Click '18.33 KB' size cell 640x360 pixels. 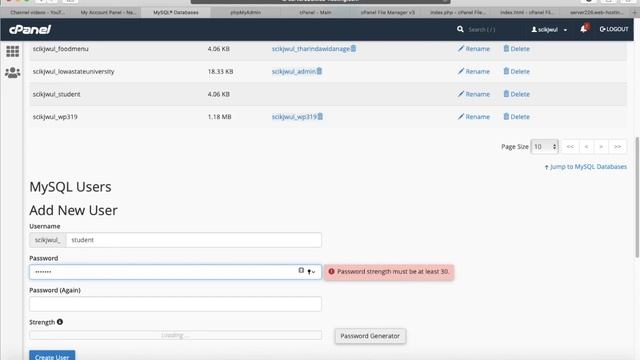click(220, 71)
